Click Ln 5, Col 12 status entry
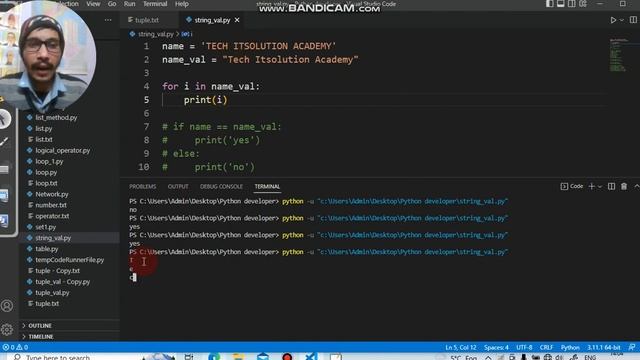The height and width of the screenshot is (360, 640). [461, 347]
